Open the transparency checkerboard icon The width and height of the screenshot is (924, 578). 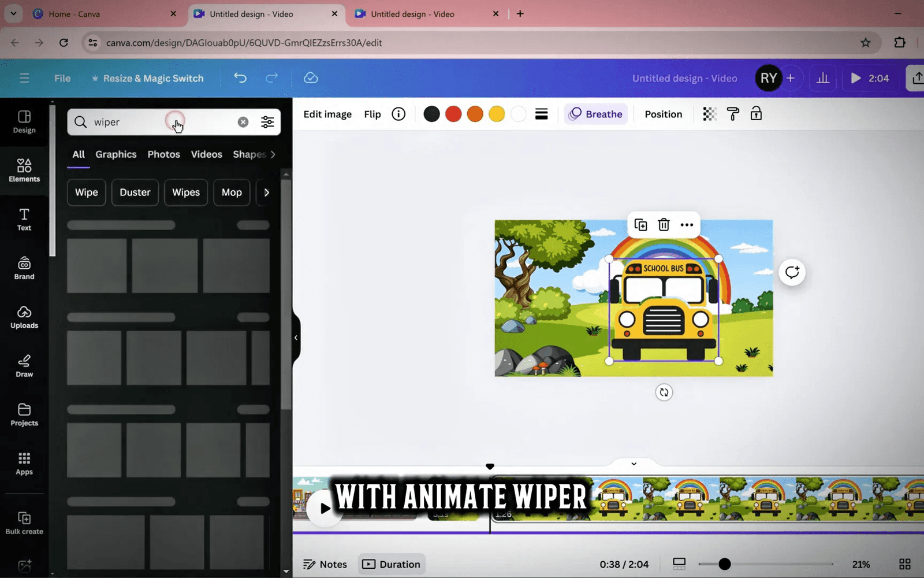click(709, 114)
